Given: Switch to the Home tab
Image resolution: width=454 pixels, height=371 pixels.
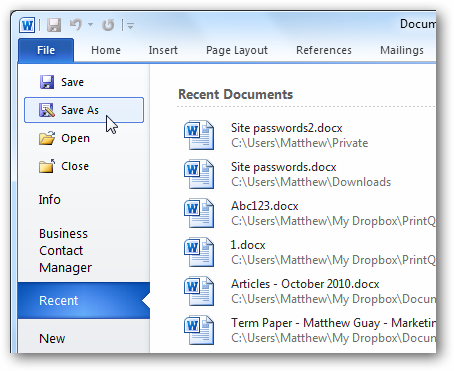Looking at the screenshot, I should click(106, 50).
